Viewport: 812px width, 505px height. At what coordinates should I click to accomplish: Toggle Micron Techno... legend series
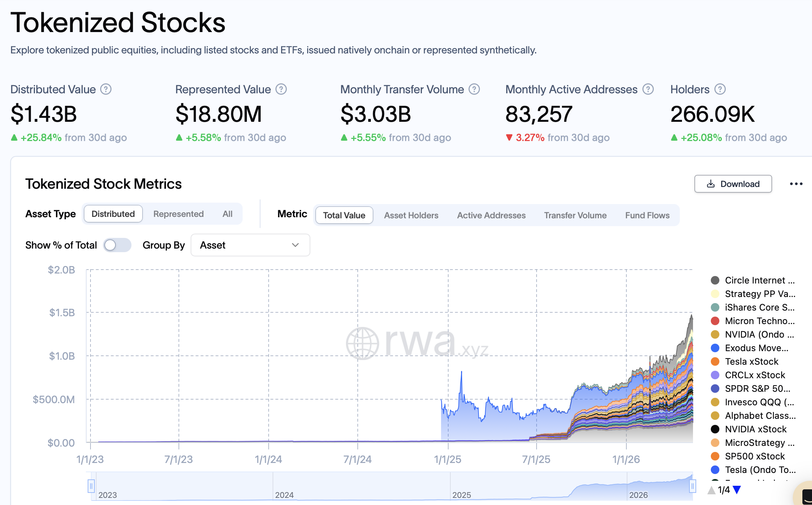coord(753,321)
